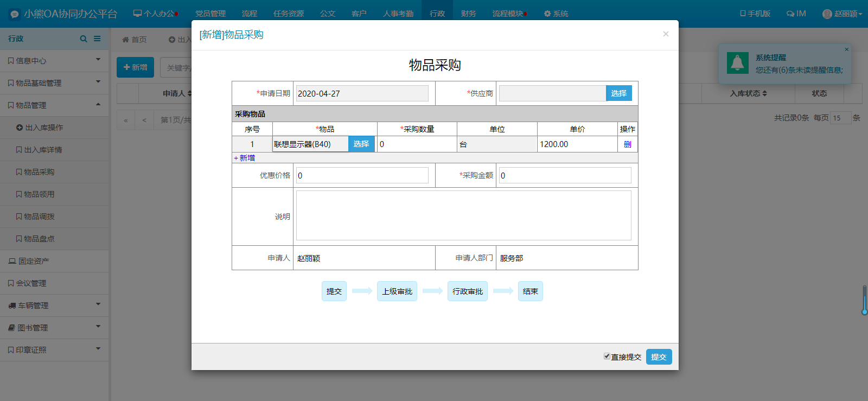The height and width of the screenshot is (401, 868).
Task: Click the 每页 page size field
Action: pyautogui.click(x=841, y=118)
